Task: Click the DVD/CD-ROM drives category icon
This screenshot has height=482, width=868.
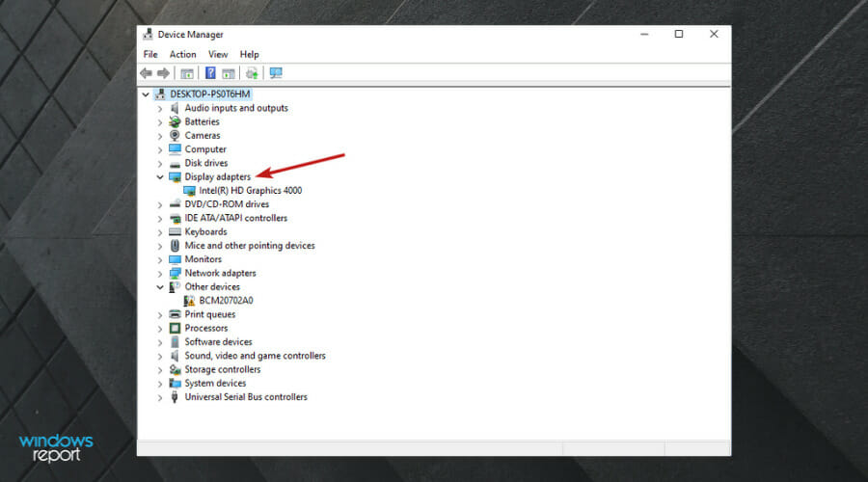Action: pos(175,204)
